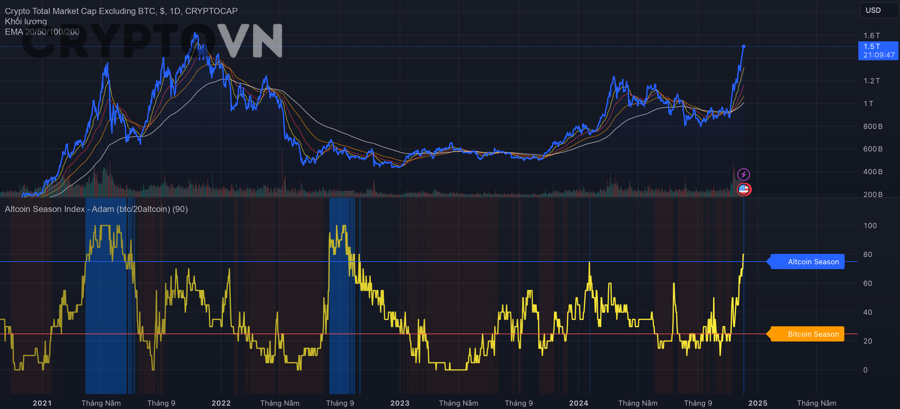This screenshot has height=409, width=900.
Task: Click the 2024 label on the time axis
Action: (x=580, y=403)
